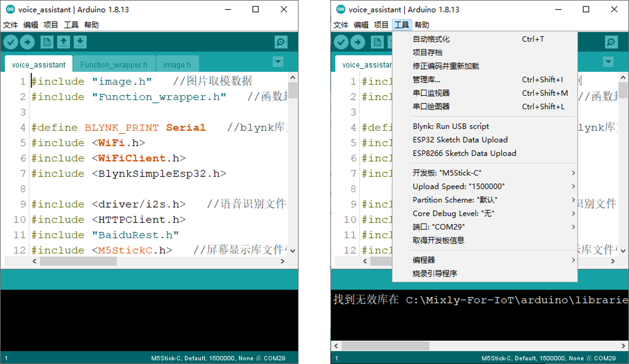Screen dimensions: 629x364
Task: Click right arrow of left editor horizontal scrollbar
Action: click(x=282, y=261)
